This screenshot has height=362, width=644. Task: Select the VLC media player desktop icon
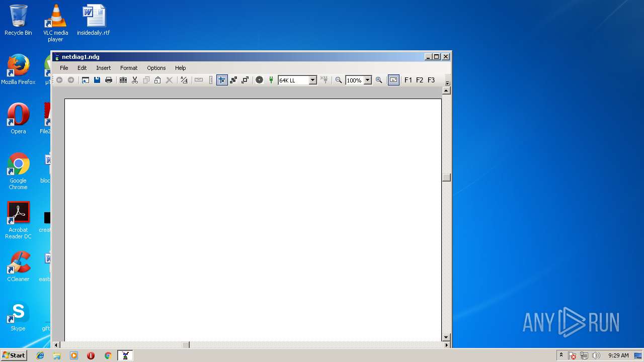point(55,23)
